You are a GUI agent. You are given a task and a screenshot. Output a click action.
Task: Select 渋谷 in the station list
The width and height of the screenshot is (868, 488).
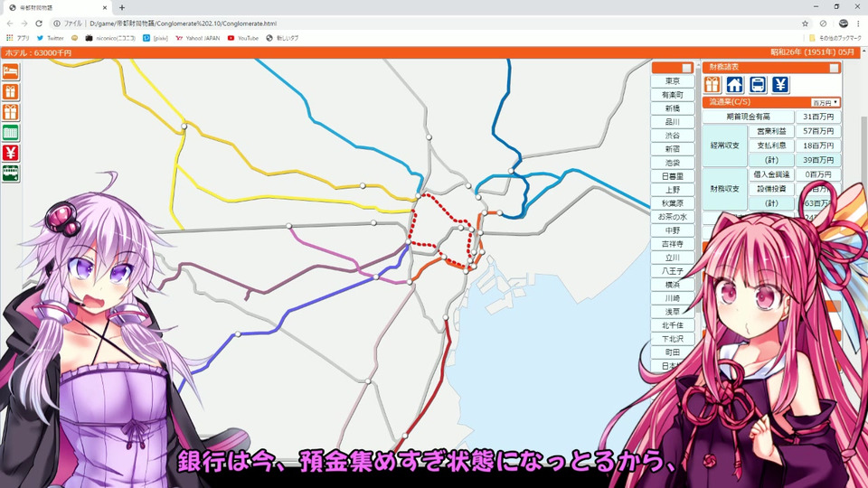click(673, 136)
